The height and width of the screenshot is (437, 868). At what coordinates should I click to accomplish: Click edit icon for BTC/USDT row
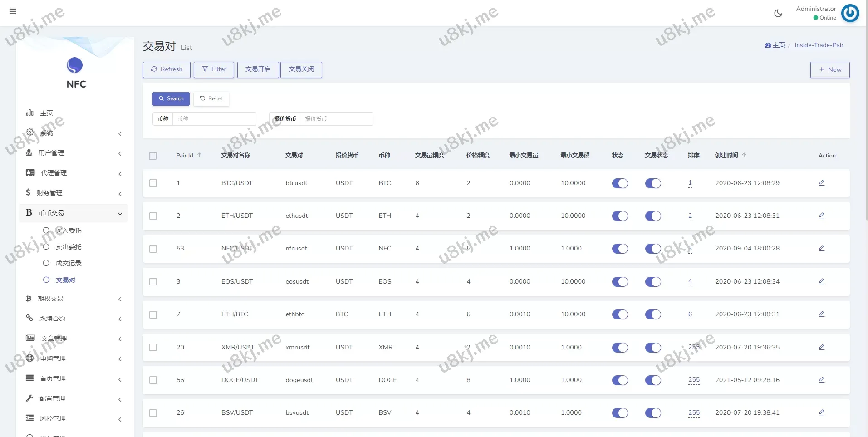pyautogui.click(x=821, y=183)
